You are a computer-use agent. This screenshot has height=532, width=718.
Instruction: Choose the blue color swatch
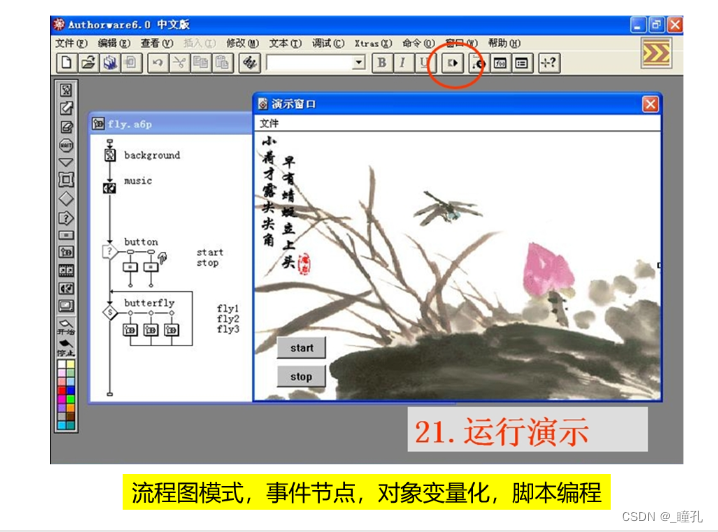point(71,391)
